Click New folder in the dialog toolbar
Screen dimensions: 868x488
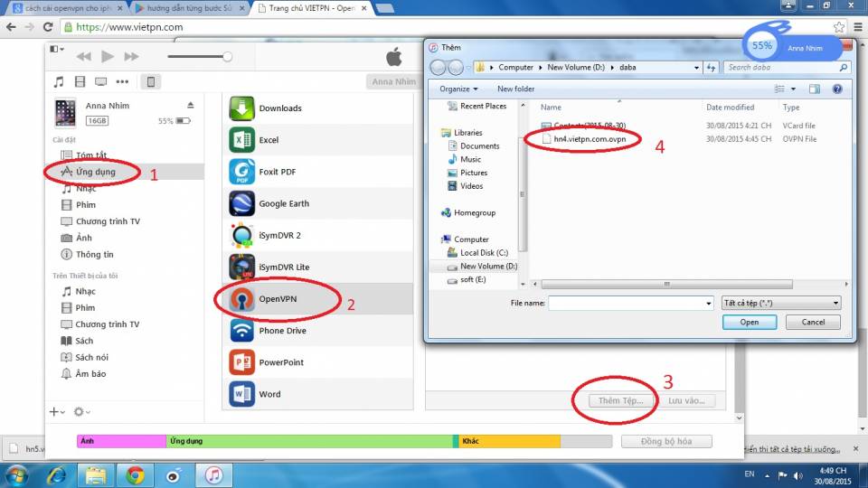pyautogui.click(x=516, y=89)
